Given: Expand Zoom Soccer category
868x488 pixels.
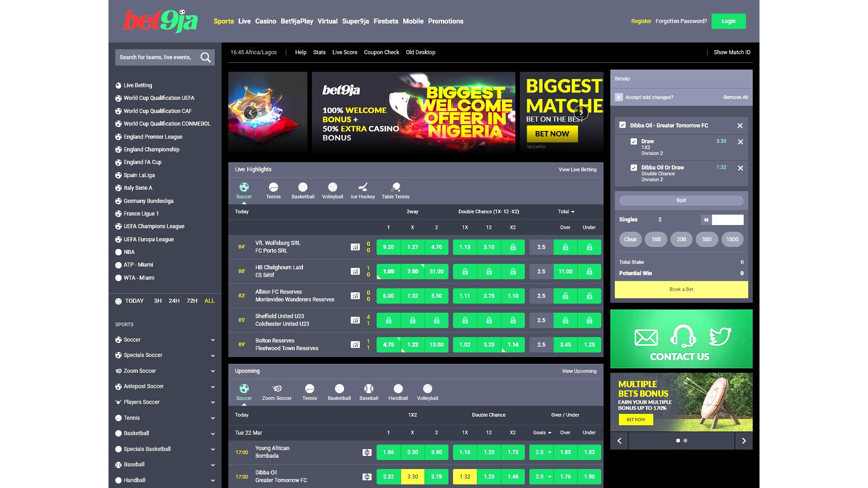Looking at the screenshot, I should click(x=213, y=371).
